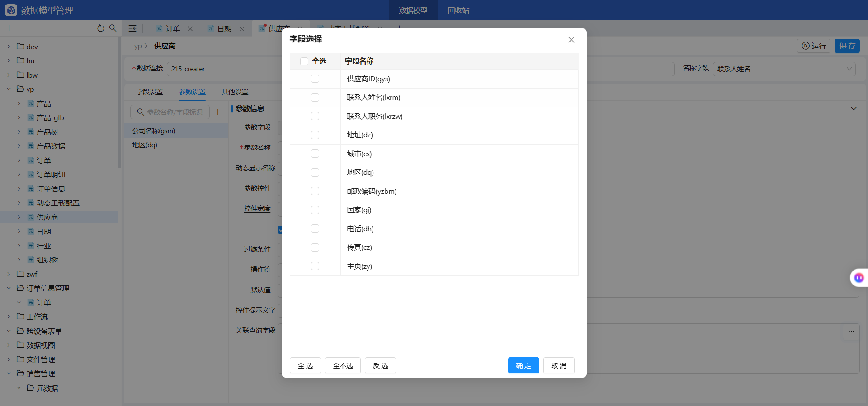The height and width of the screenshot is (406, 868).
Task: Collapse the yp folder
Action: [x=9, y=89]
